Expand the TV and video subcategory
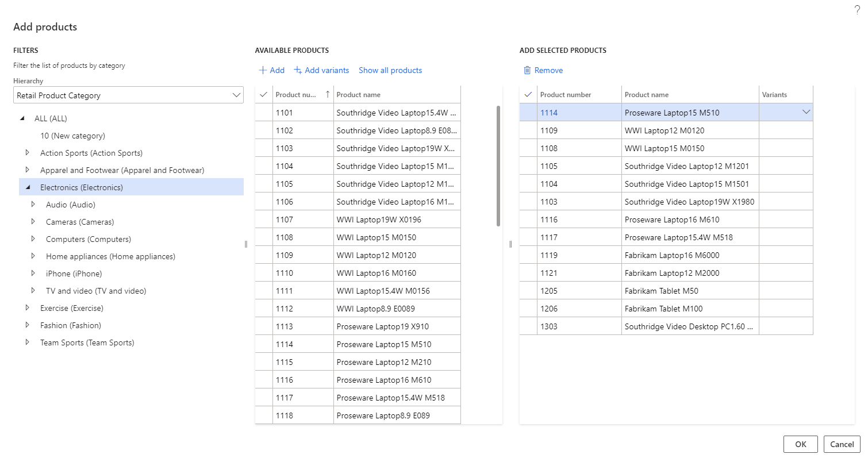The image size is (868, 458). click(x=33, y=291)
